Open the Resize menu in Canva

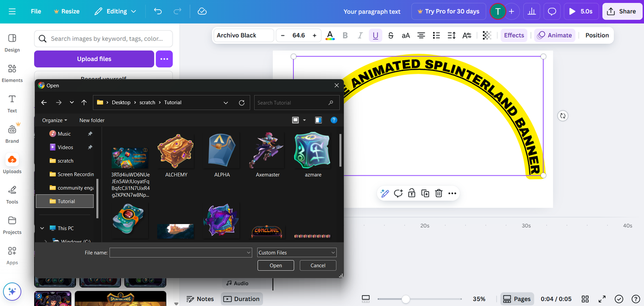(66, 11)
